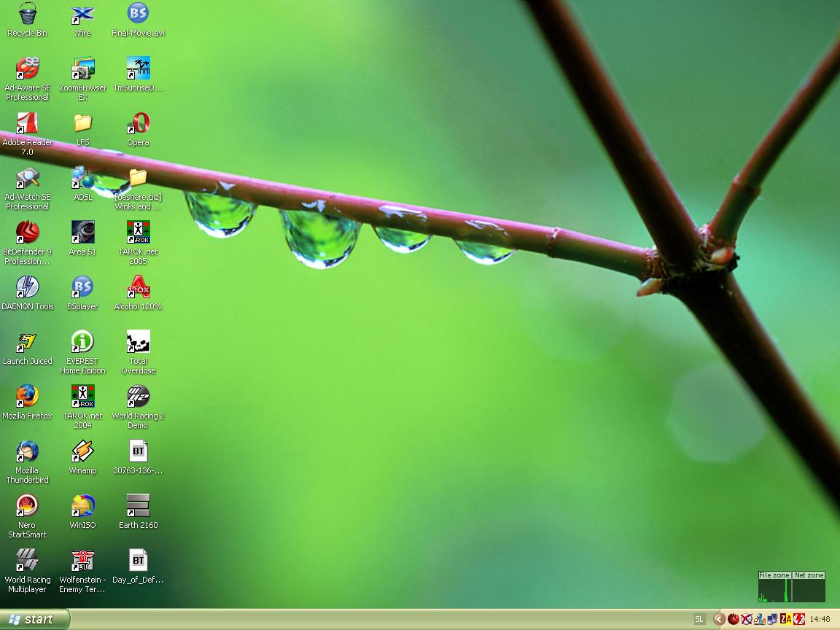840x630 pixels.
Task: Click the 14:48 clock
Action: [x=820, y=619]
